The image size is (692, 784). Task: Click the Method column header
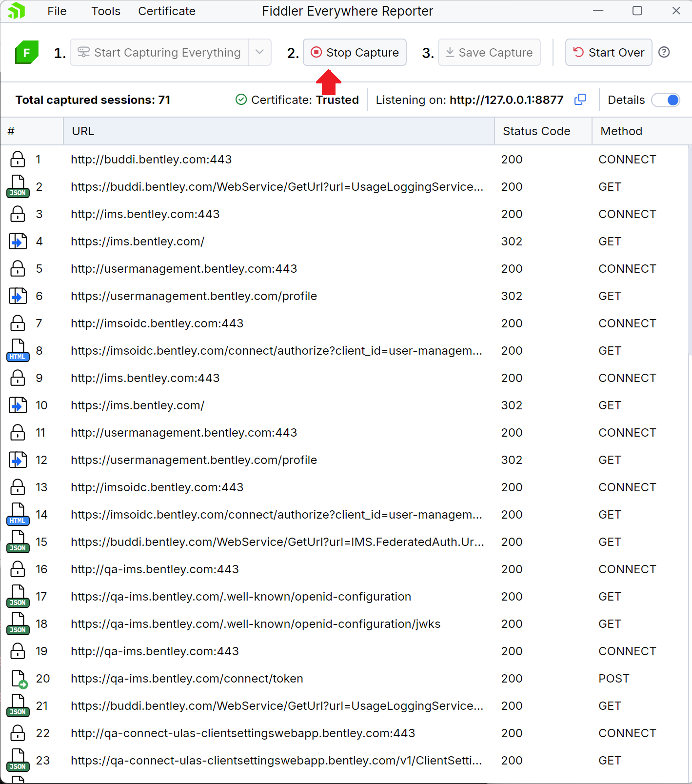click(641, 131)
